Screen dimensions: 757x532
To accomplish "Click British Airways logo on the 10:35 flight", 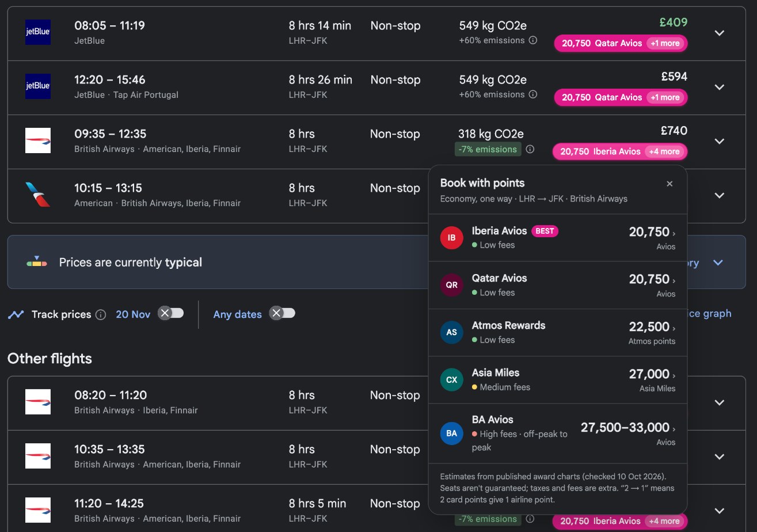I will (x=38, y=456).
